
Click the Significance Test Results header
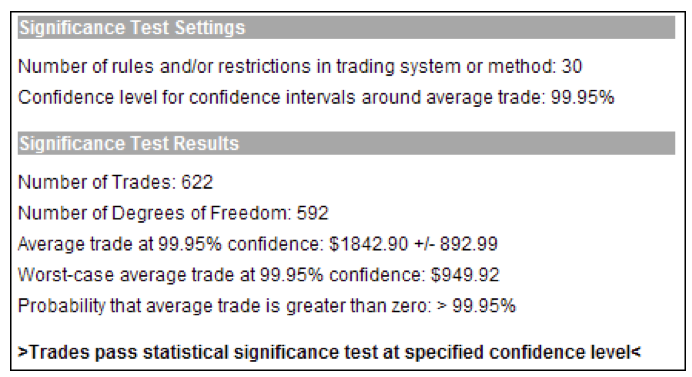346,143
